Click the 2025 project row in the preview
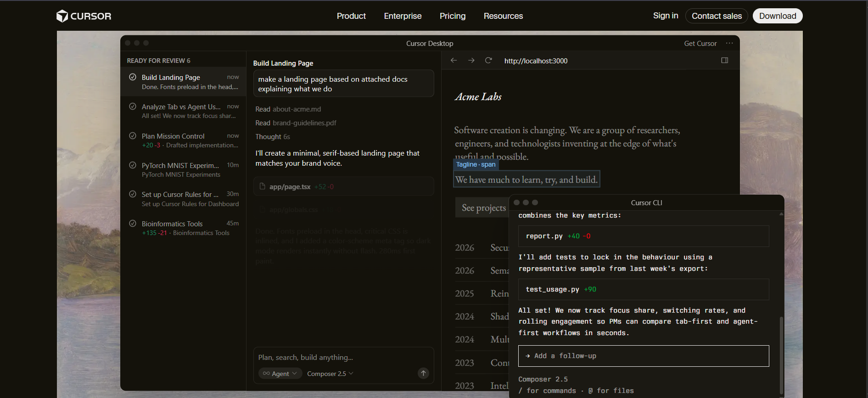The image size is (868, 398). 482,293
